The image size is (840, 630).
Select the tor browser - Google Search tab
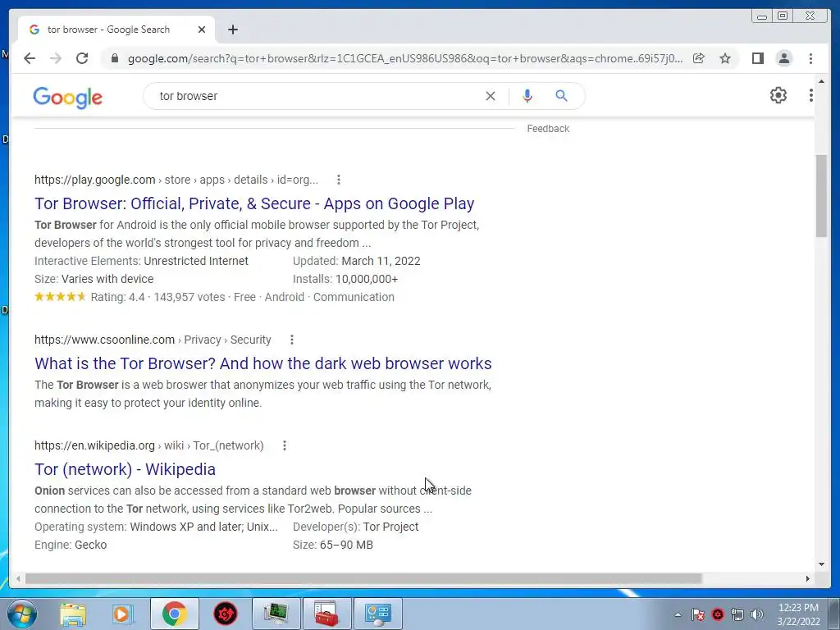click(x=116, y=30)
